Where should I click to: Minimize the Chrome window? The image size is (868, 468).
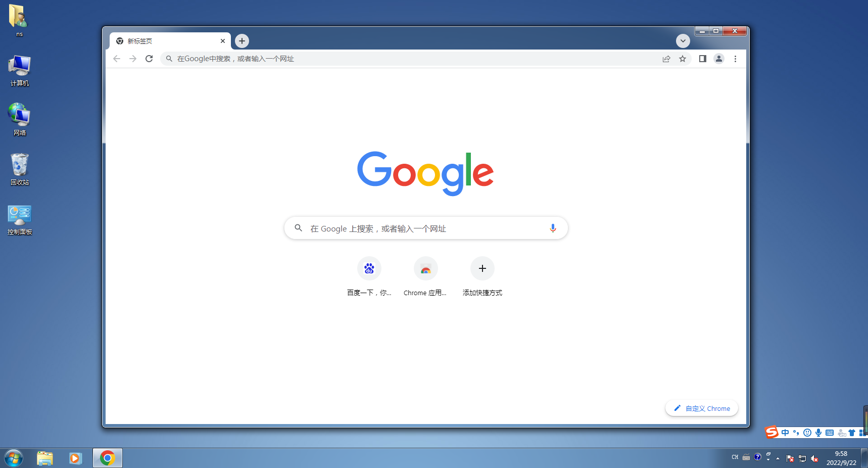[702, 31]
